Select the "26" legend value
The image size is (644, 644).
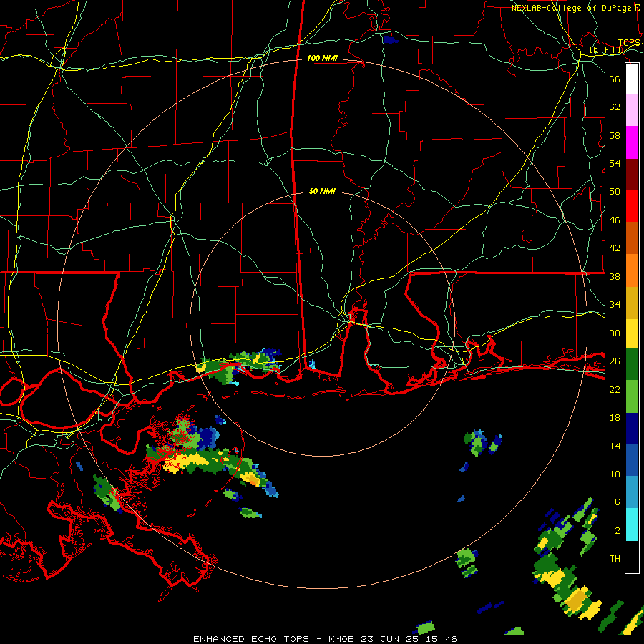point(615,361)
